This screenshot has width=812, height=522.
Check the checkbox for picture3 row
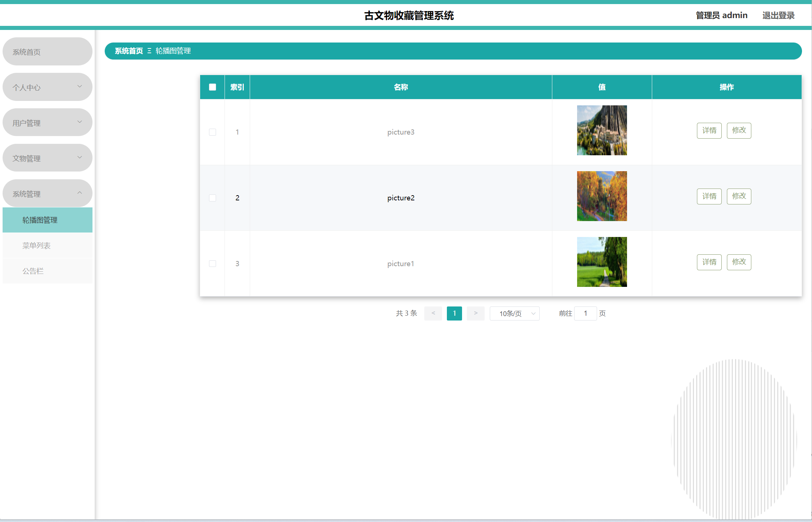pyautogui.click(x=212, y=132)
